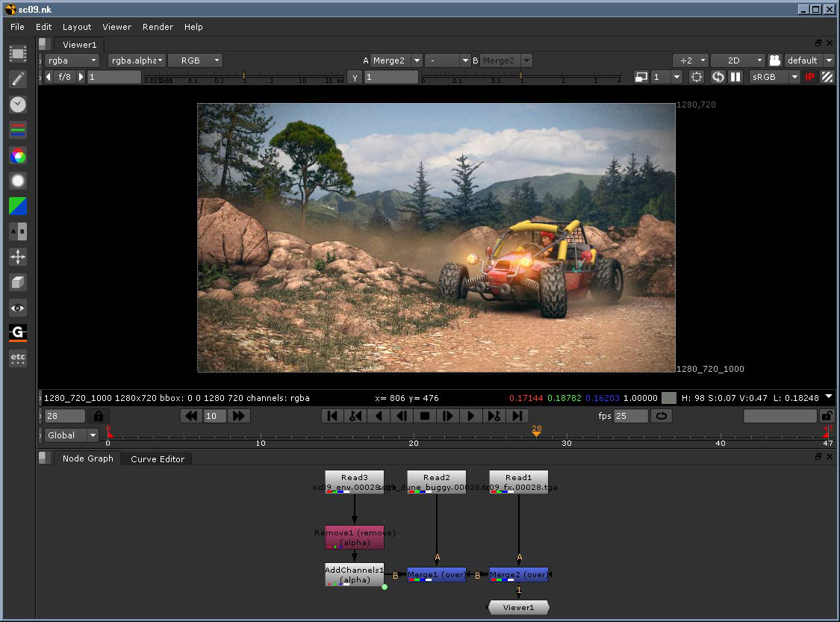Force viewer refresh with circular arrows icon
The width and height of the screenshot is (840, 622).
(x=718, y=77)
